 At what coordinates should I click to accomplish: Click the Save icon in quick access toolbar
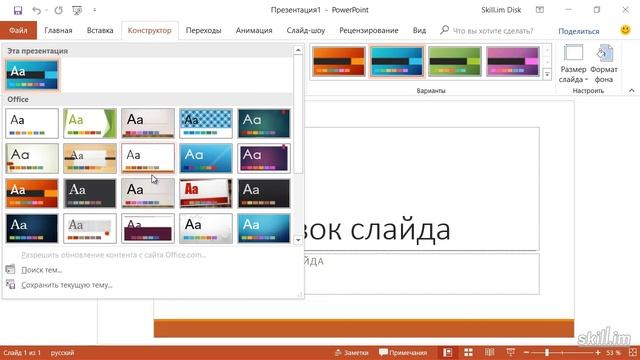click(18, 10)
